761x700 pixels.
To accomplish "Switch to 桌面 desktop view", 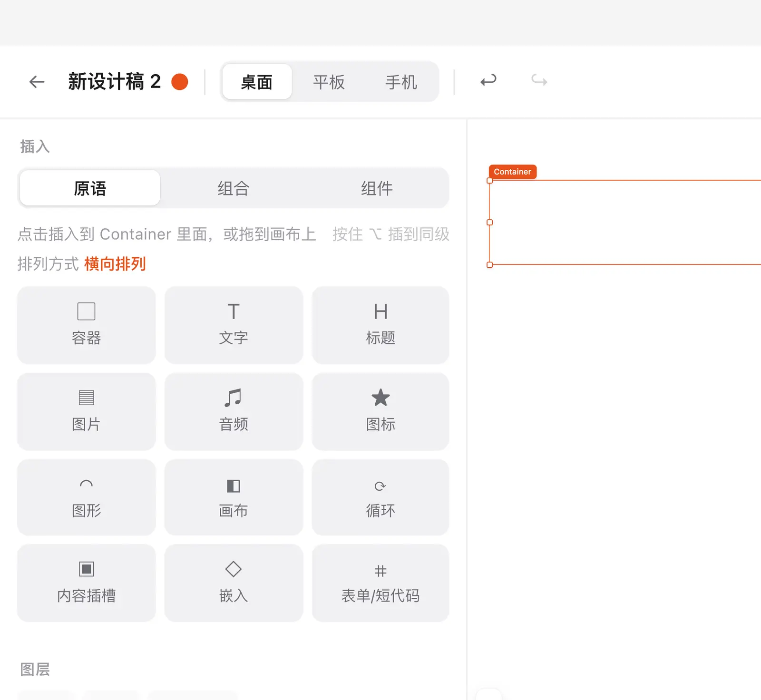I will tap(257, 82).
